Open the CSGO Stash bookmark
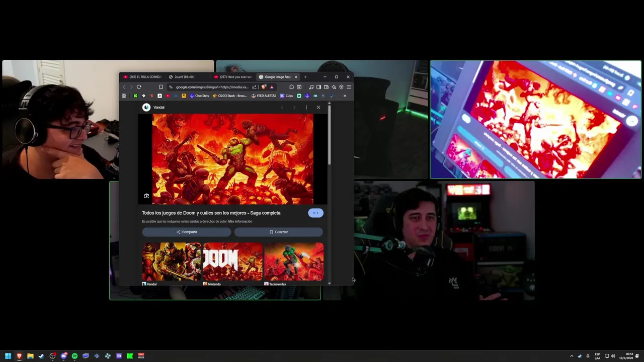Screen dimensions: 644x362 (x=229, y=96)
